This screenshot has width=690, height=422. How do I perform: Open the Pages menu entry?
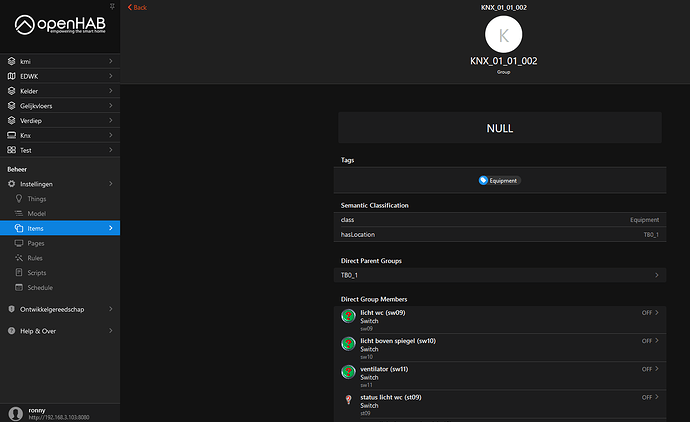pos(60,243)
